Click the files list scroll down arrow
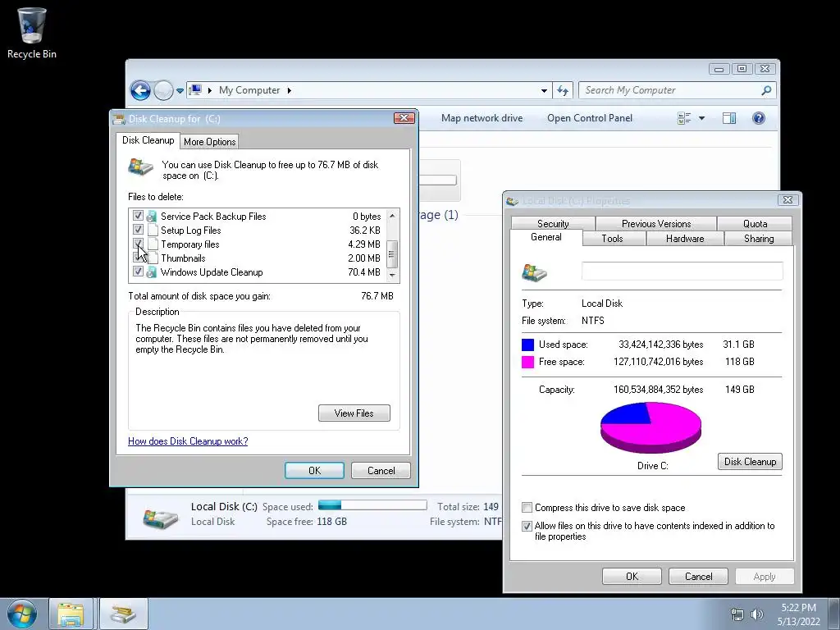The height and width of the screenshot is (630, 840). point(392,276)
